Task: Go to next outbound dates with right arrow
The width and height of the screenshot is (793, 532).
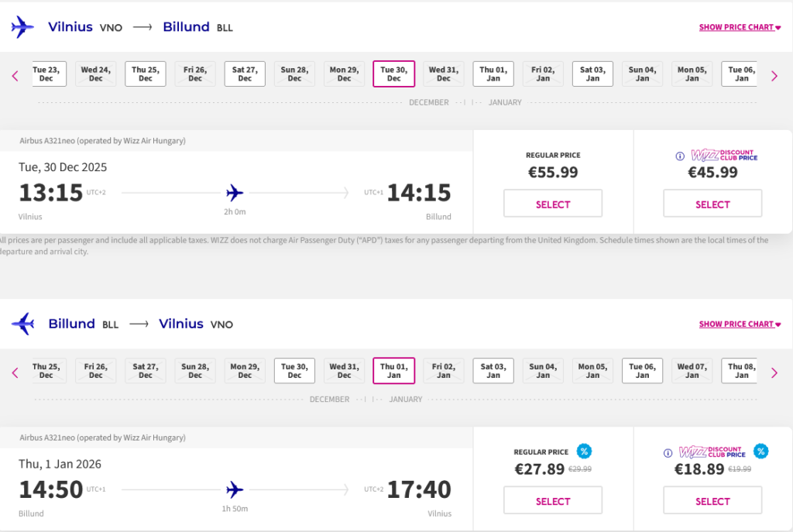Action: tap(774, 76)
